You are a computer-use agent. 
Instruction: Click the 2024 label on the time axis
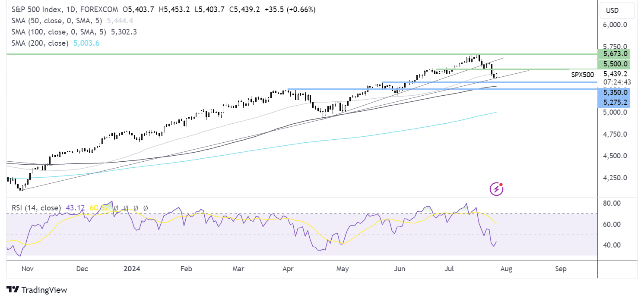coord(132,269)
